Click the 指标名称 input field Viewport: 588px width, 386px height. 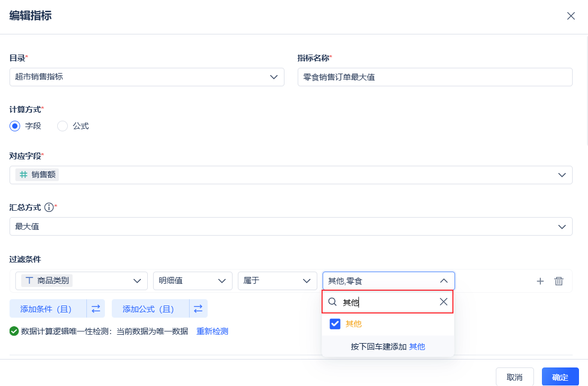[435, 77]
